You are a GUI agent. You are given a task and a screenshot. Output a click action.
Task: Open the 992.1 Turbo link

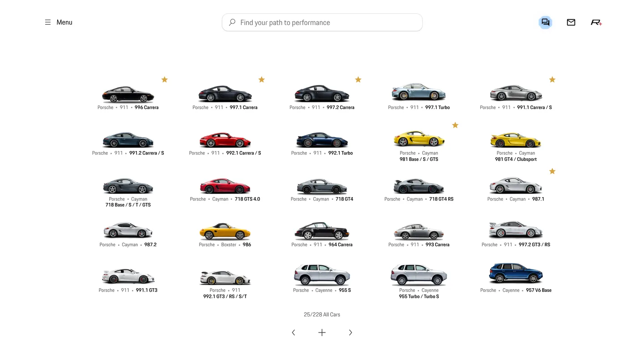(x=340, y=153)
